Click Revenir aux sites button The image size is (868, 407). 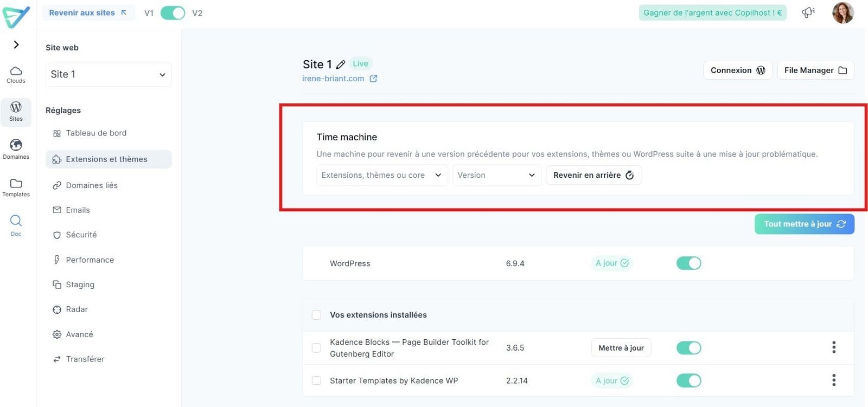click(x=88, y=12)
